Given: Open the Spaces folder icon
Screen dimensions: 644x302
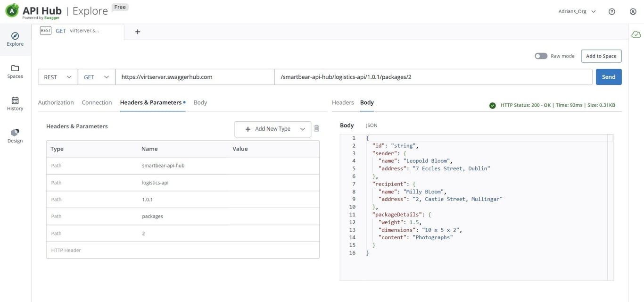Looking at the screenshot, I should [x=15, y=68].
